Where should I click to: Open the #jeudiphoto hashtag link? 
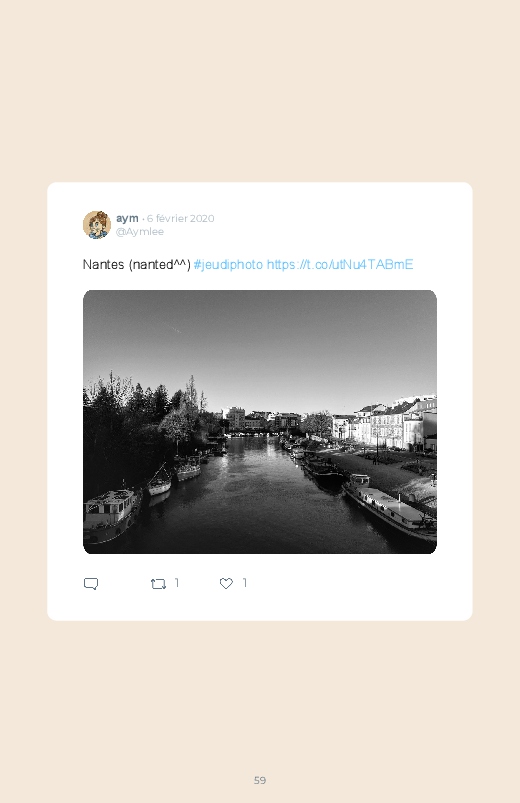[x=228, y=264]
